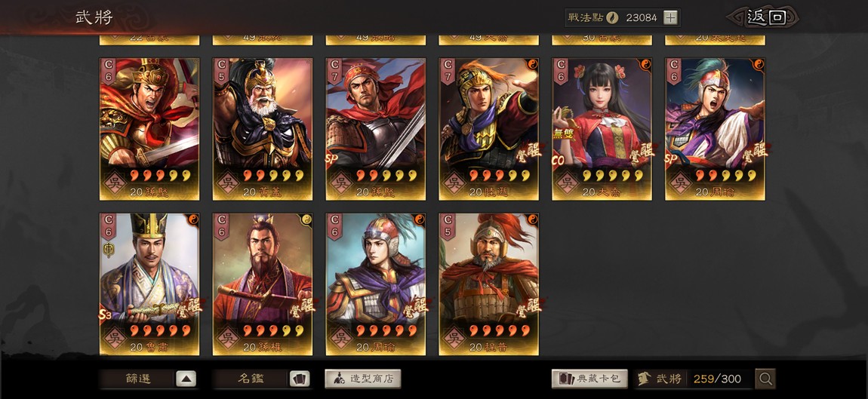Open the 典藏卡包 card pack

[589, 379]
